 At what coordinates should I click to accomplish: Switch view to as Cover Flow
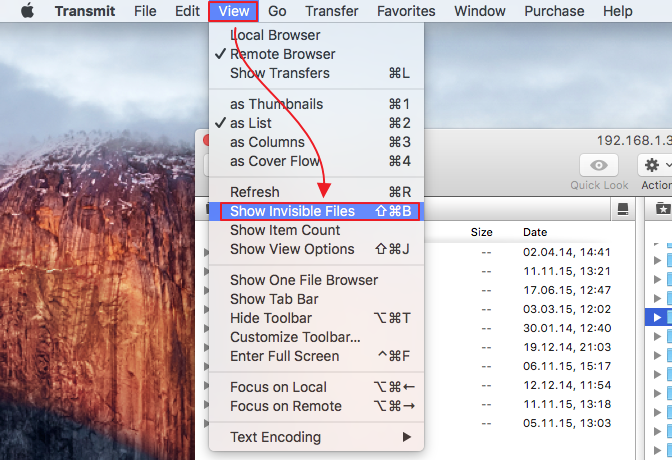316,161
